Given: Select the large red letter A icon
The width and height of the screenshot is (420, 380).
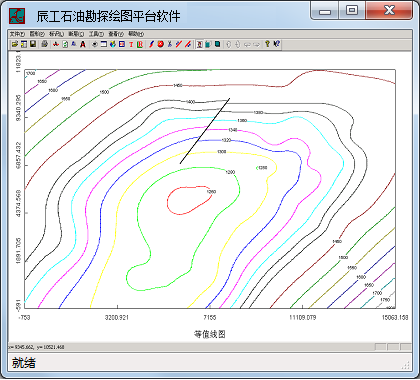Looking at the screenshot, I should [83, 44].
